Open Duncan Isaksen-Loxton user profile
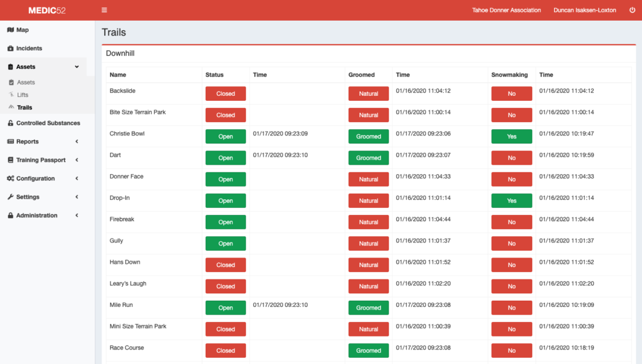Viewport: 642px width, 364px height. [x=584, y=10]
